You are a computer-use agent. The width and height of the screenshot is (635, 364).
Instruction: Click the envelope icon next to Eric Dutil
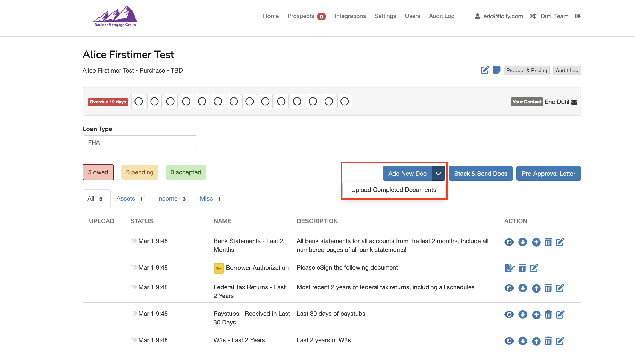574,102
